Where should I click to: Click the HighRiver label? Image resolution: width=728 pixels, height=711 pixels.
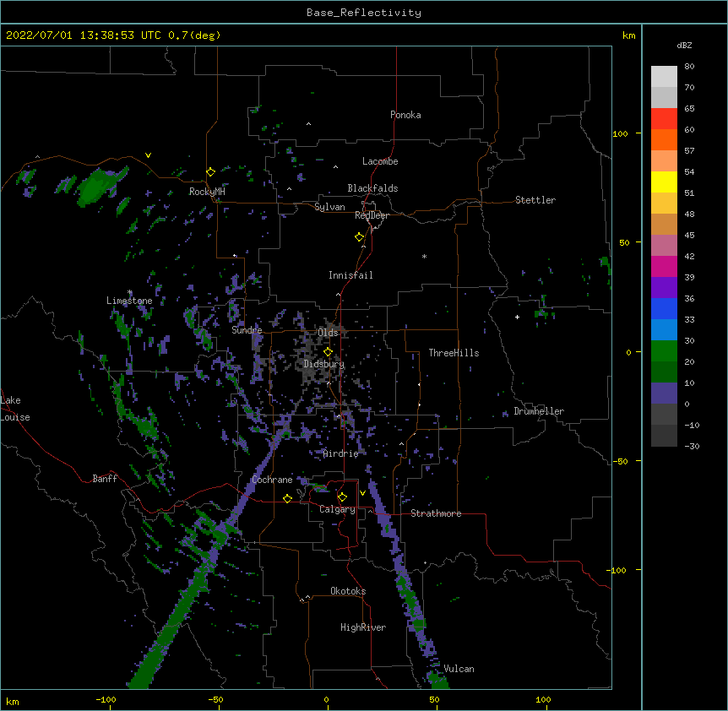pos(363,627)
